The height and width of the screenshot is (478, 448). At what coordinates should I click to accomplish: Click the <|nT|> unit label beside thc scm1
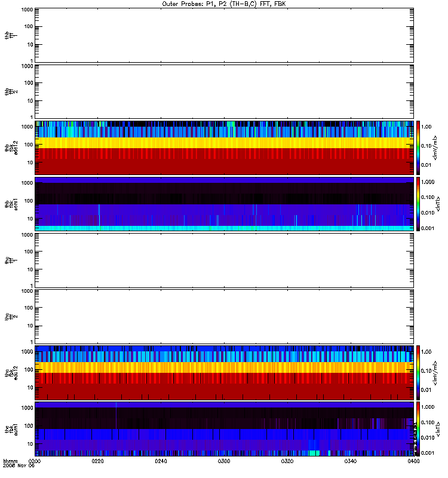pos(438,429)
